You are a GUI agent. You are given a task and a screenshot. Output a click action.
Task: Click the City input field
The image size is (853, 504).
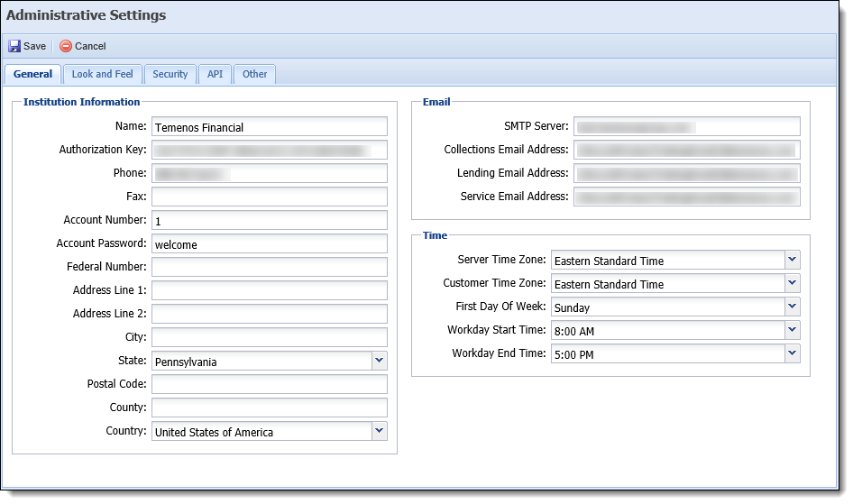click(270, 337)
